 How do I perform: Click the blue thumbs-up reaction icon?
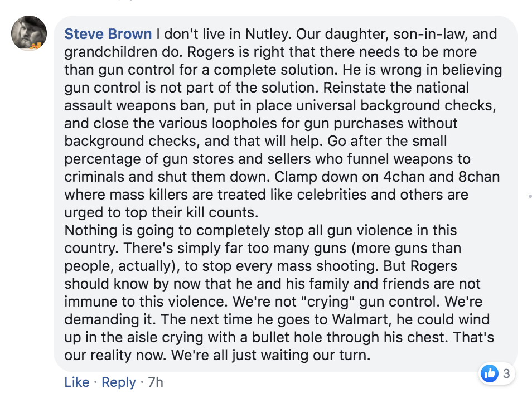coord(490,373)
